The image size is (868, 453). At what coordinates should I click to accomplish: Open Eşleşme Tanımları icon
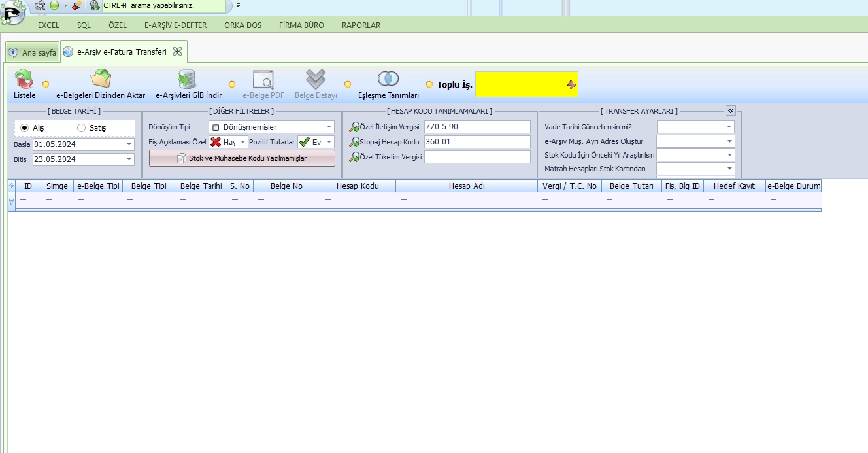pyautogui.click(x=388, y=79)
